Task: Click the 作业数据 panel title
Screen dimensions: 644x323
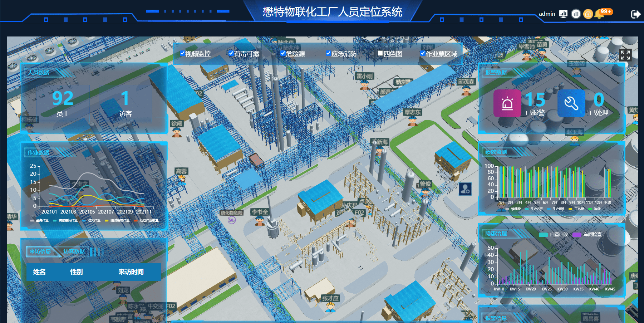Action: tap(39, 152)
